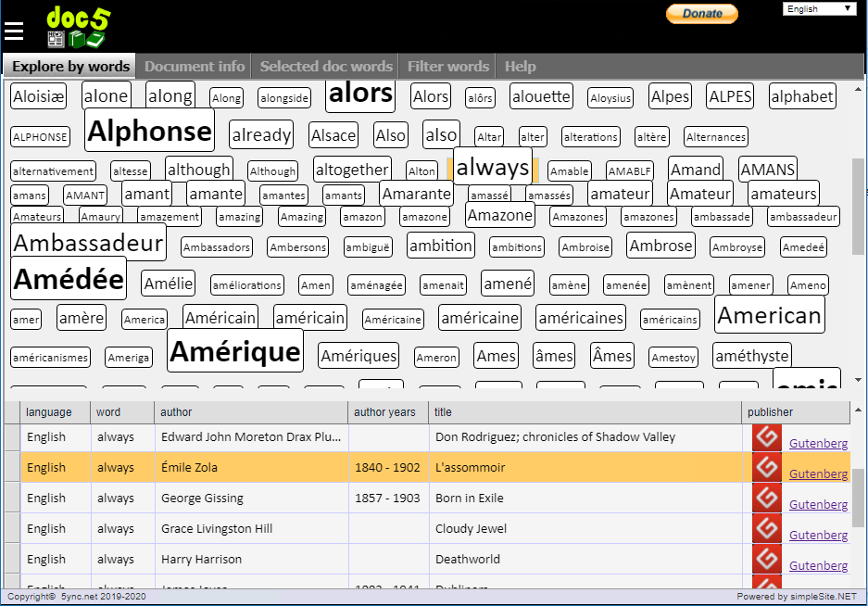Click Gutenberg icon in Deathworld row
This screenshot has height=606, width=868.
pos(767,559)
